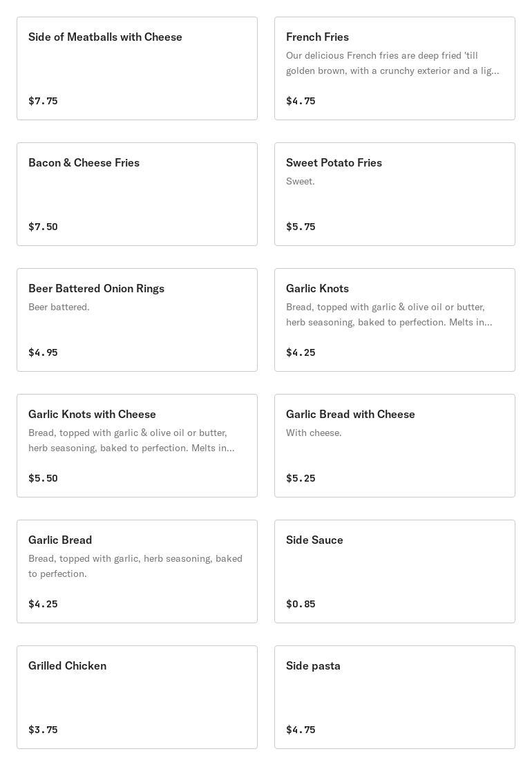The width and height of the screenshot is (532, 767).
Task: Click the Garlic Knots heading
Action: pyautogui.click(x=317, y=289)
